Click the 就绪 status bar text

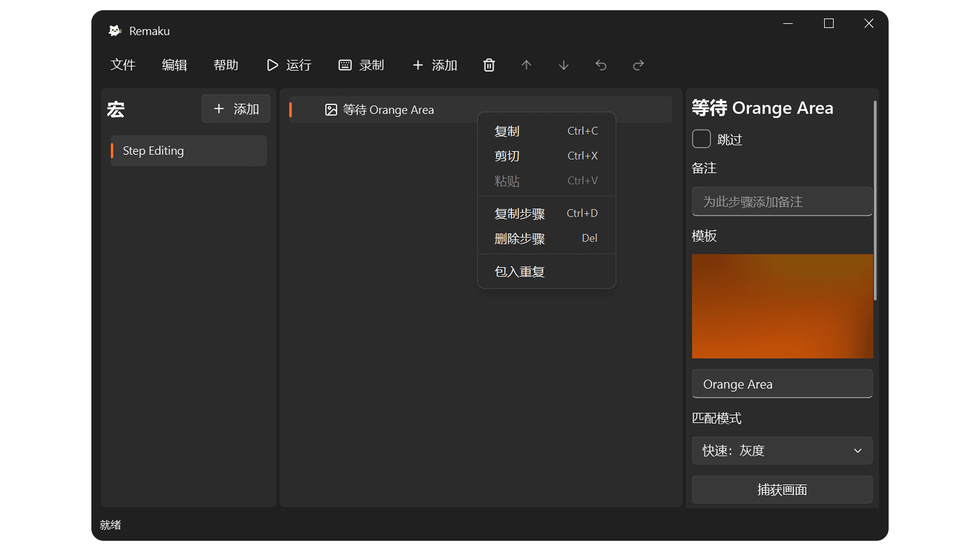(x=110, y=525)
